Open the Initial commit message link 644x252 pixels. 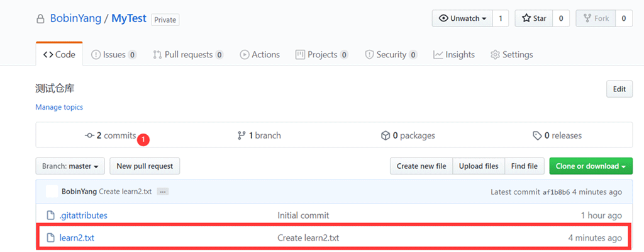click(303, 215)
